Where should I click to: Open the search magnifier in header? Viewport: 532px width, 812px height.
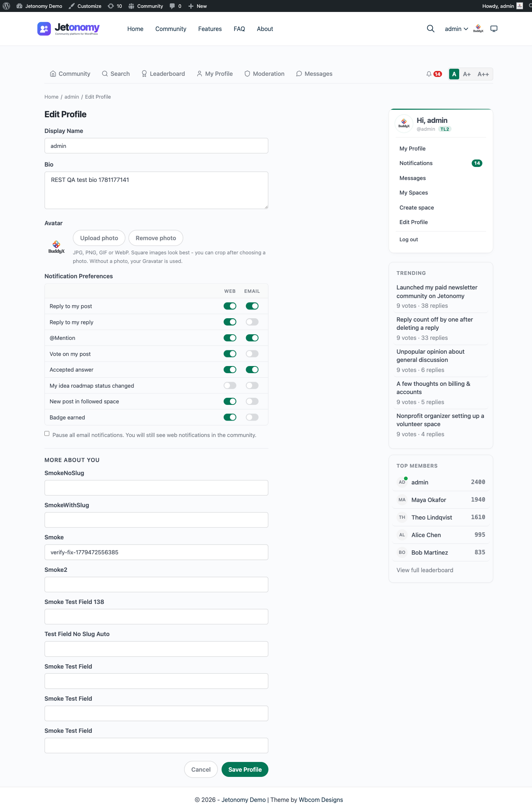(430, 29)
